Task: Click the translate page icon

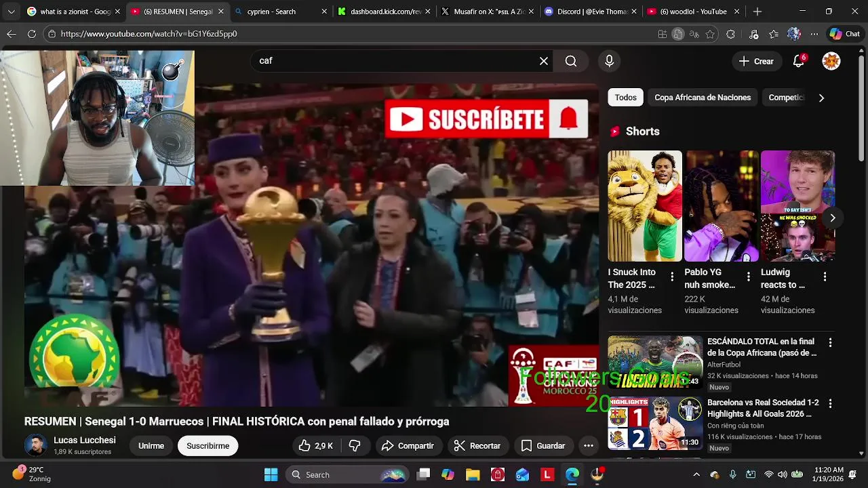Action: pyautogui.click(x=694, y=34)
